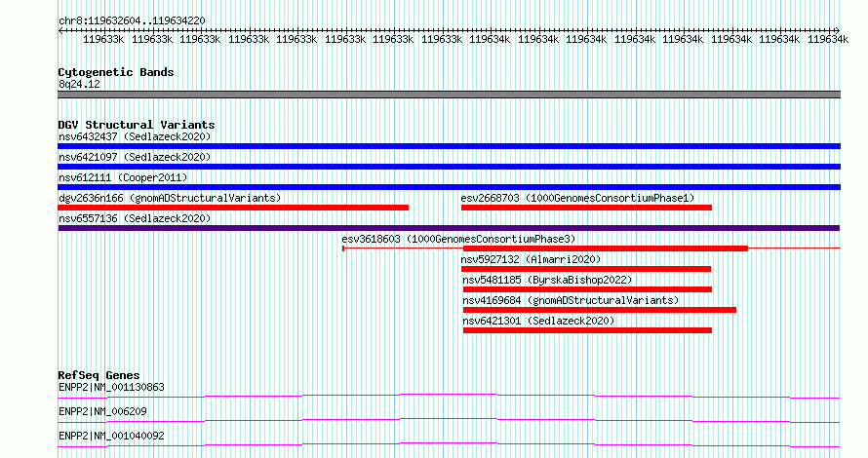Click the 8q24.12 band label
This screenshot has height=458, width=868.
coord(79,84)
